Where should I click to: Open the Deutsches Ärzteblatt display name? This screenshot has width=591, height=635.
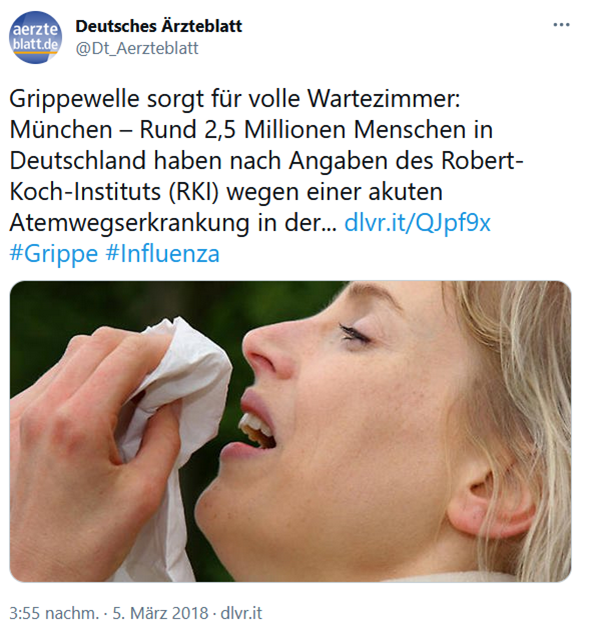[158, 26]
